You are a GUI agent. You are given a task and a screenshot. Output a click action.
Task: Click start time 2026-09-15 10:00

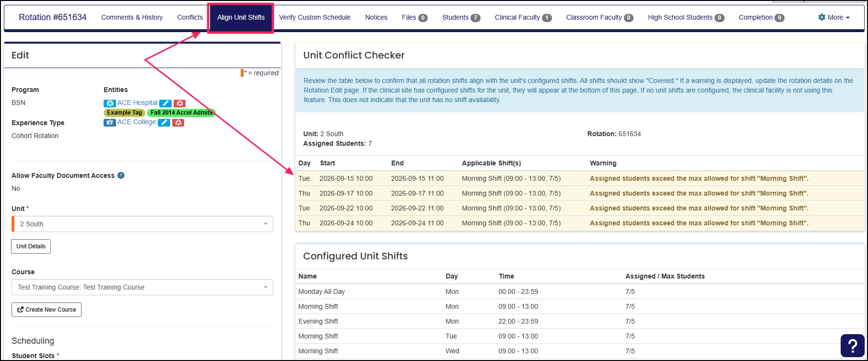coord(346,178)
